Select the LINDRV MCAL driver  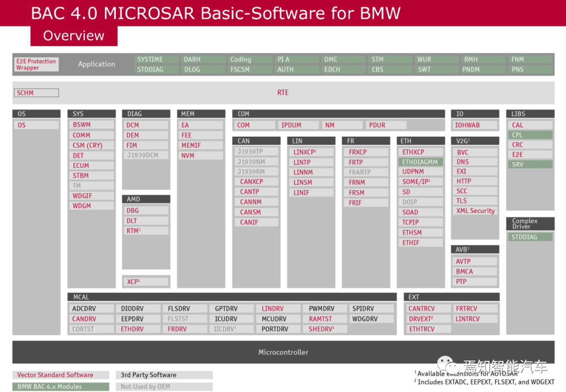pos(279,309)
